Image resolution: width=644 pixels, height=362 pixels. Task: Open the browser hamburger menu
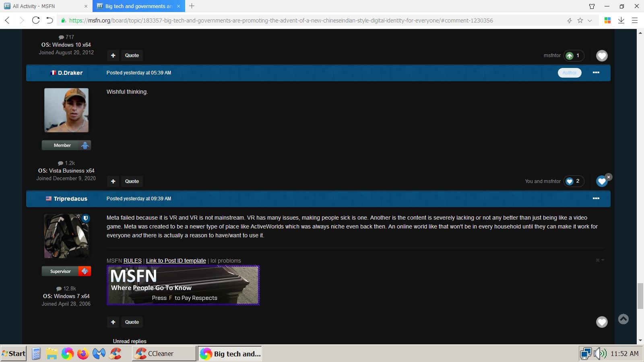click(x=635, y=21)
